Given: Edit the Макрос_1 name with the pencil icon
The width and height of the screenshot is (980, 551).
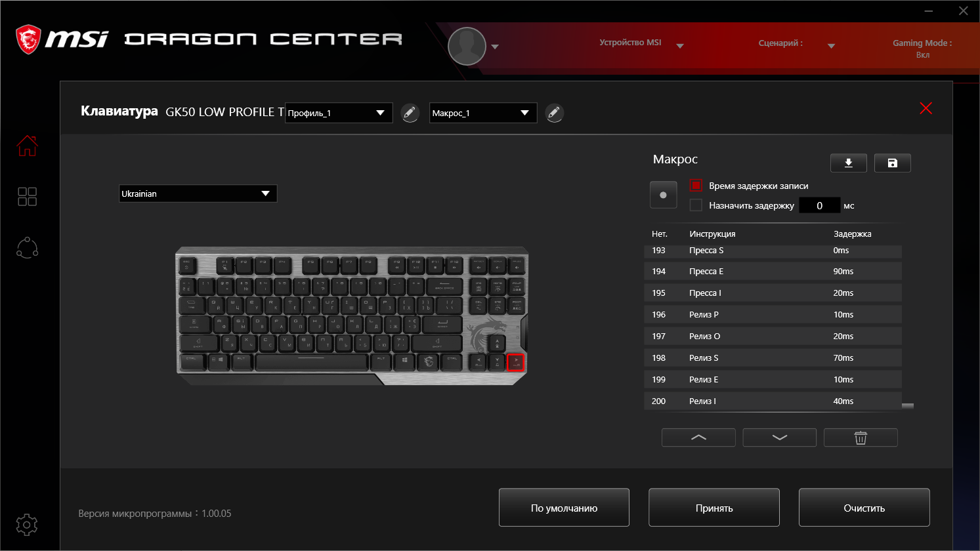Looking at the screenshot, I should [x=555, y=113].
